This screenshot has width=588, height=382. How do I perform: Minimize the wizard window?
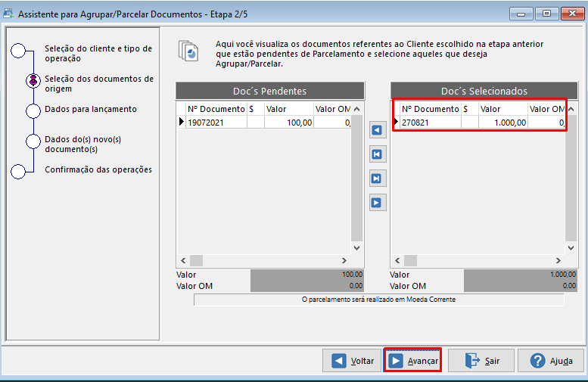(x=521, y=14)
